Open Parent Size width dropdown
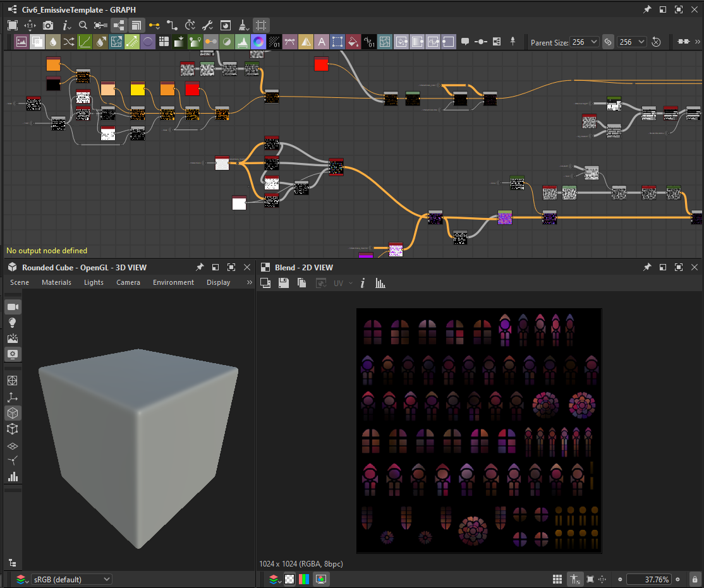The width and height of the screenshot is (704, 588). click(x=584, y=42)
